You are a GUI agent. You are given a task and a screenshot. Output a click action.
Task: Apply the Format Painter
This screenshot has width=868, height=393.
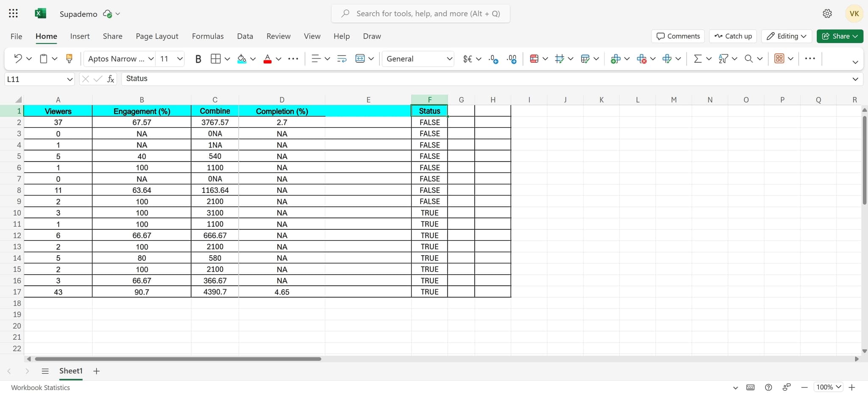(69, 59)
